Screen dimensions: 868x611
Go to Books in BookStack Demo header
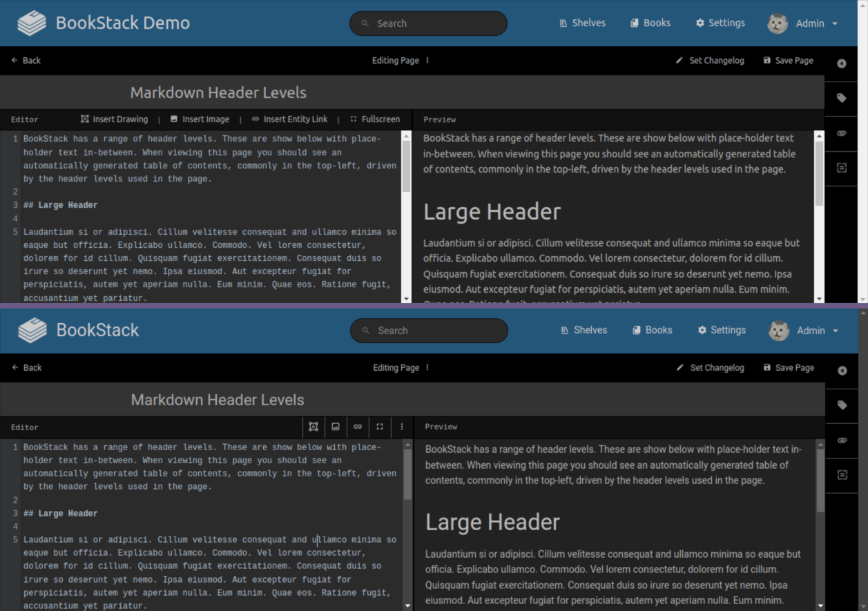coord(650,23)
